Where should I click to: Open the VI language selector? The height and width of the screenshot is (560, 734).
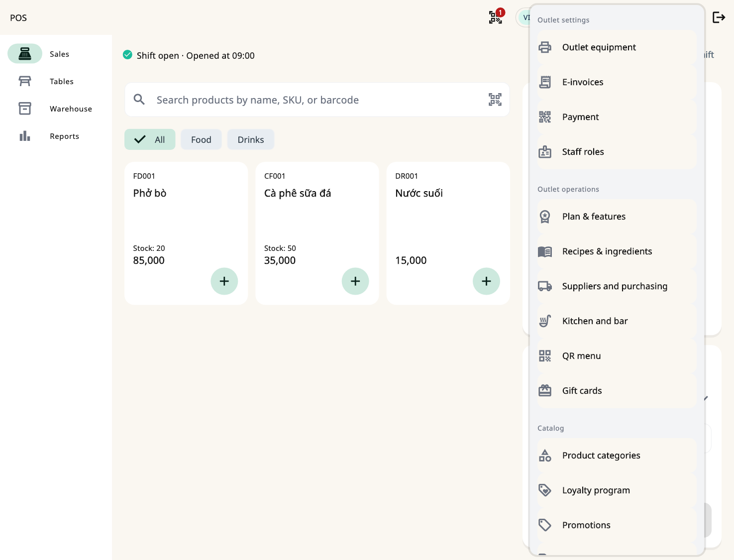[x=524, y=17]
